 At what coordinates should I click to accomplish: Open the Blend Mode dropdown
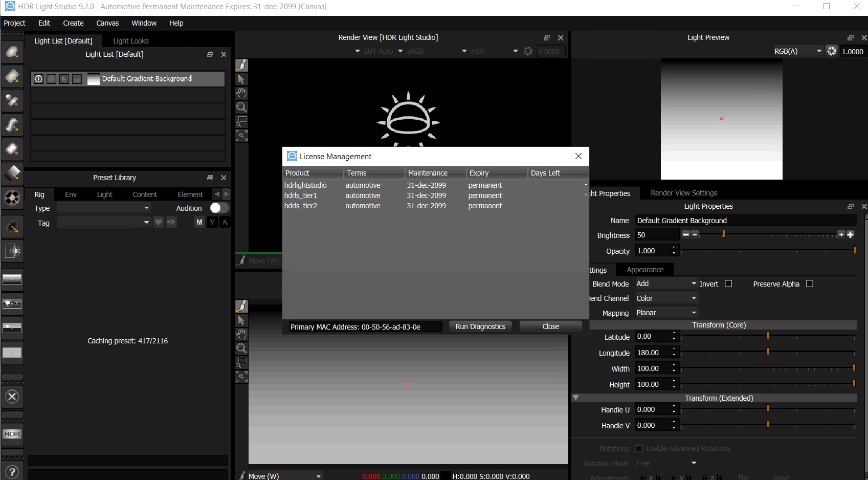[x=666, y=283]
